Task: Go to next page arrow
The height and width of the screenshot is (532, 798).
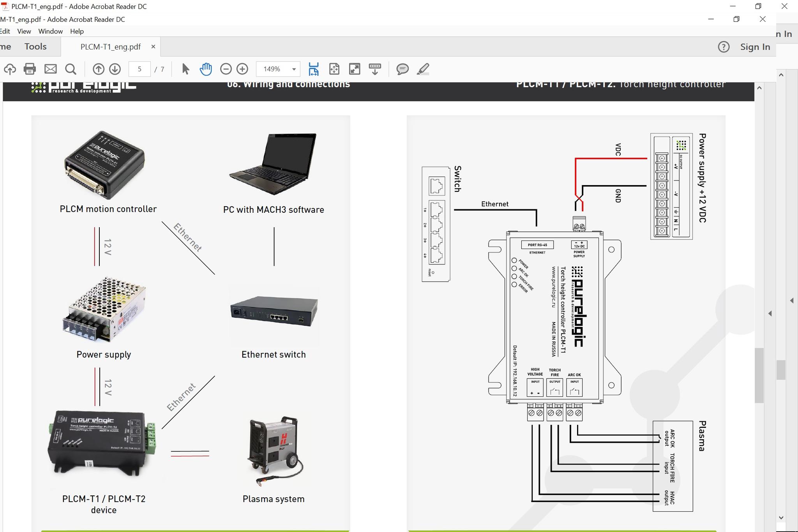Action: coord(115,69)
